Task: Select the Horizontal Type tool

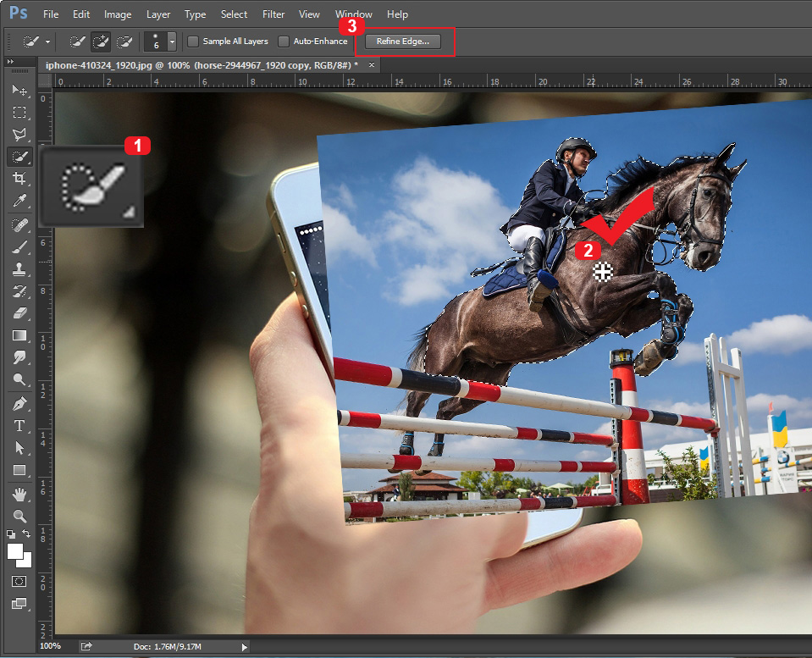Action: (x=19, y=426)
